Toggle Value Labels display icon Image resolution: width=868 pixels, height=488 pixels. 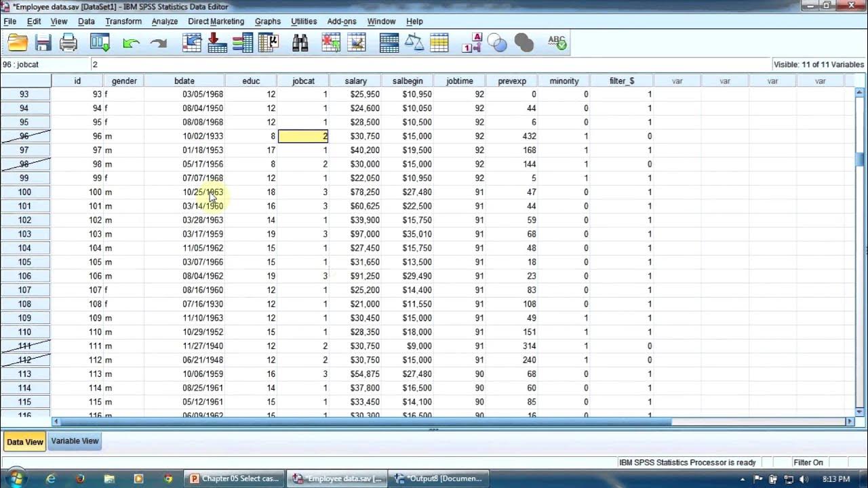click(x=472, y=43)
